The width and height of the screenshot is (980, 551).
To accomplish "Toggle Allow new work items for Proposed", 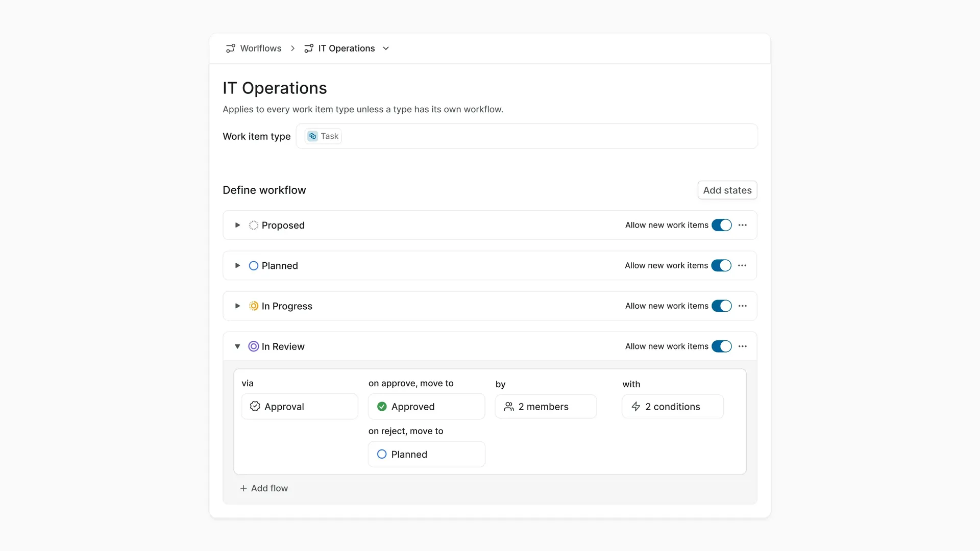I will click(x=721, y=225).
